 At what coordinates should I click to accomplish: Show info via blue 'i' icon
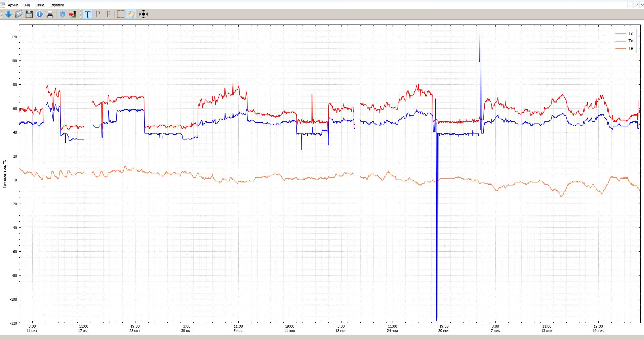click(40, 14)
